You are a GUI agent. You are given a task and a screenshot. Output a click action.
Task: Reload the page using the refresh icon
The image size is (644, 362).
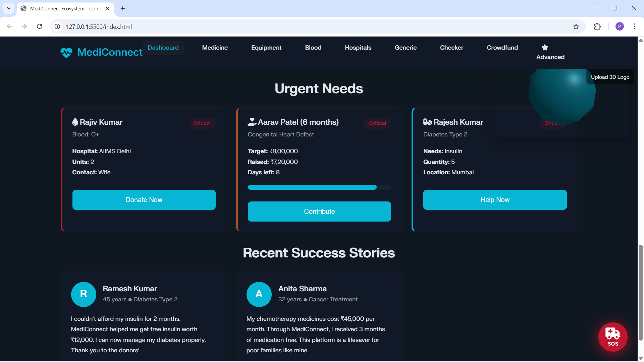point(39,26)
